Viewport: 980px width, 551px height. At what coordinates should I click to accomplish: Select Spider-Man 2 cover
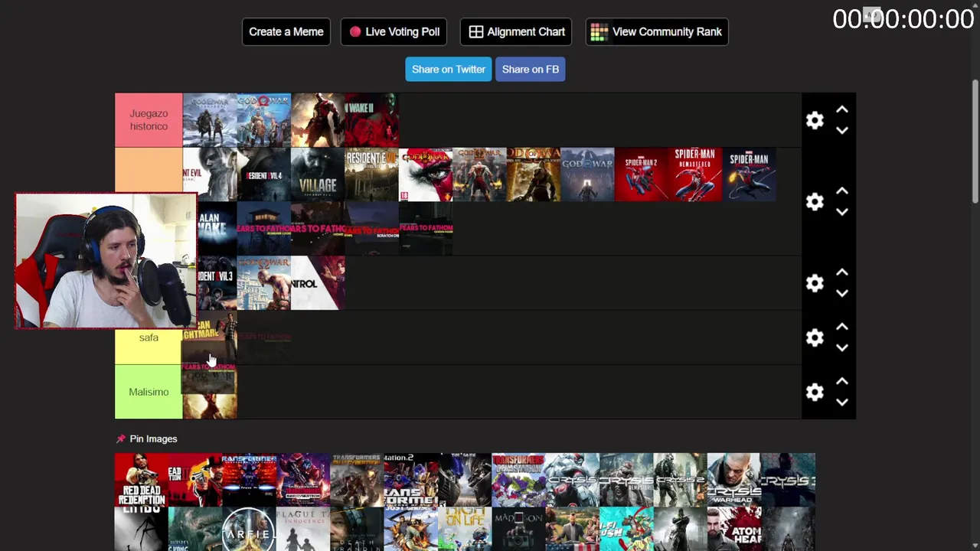point(641,174)
